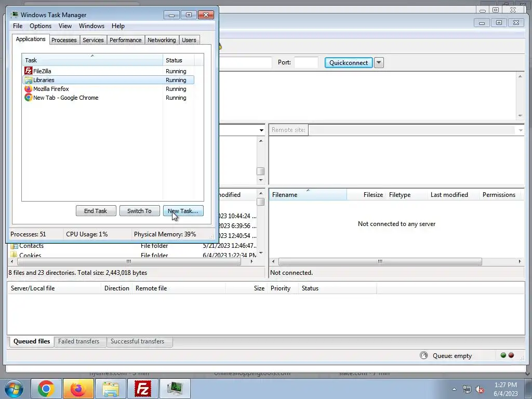This screenshot has height=399, width=532.
Task: Click the Task Manager title bar icon
Action: [14, 15]
